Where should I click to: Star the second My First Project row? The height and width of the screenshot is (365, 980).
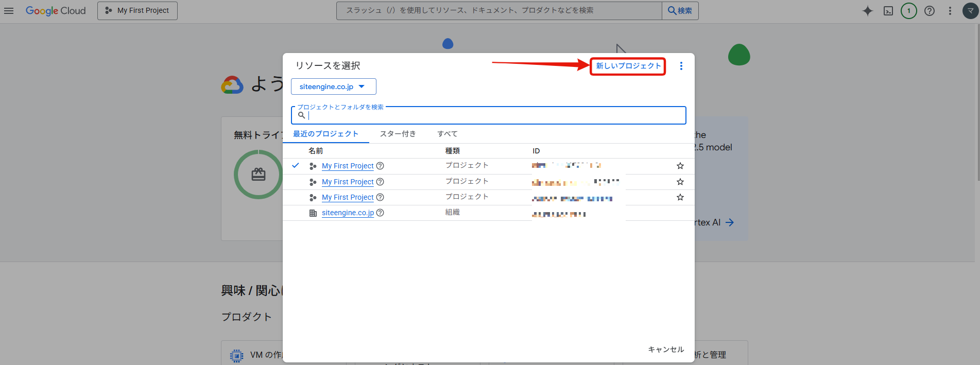pos(680,182)
